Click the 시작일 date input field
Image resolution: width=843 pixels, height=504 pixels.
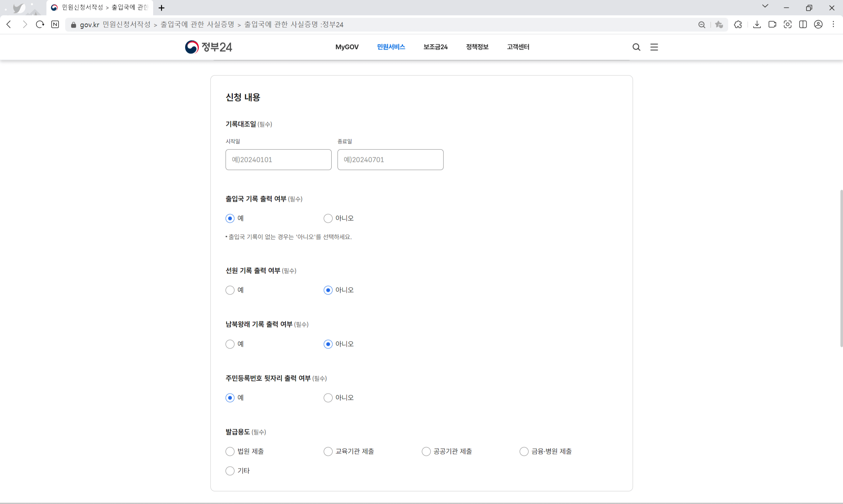278,160
